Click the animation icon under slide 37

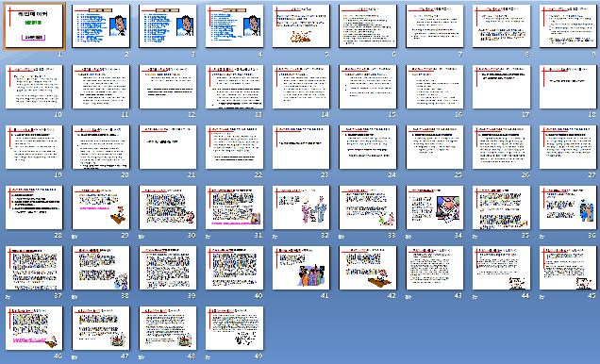(x=8, y=297)
